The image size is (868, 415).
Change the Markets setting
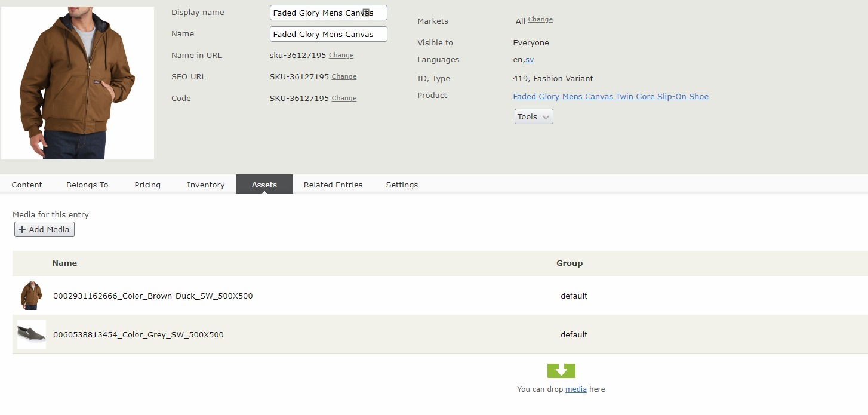540,19
